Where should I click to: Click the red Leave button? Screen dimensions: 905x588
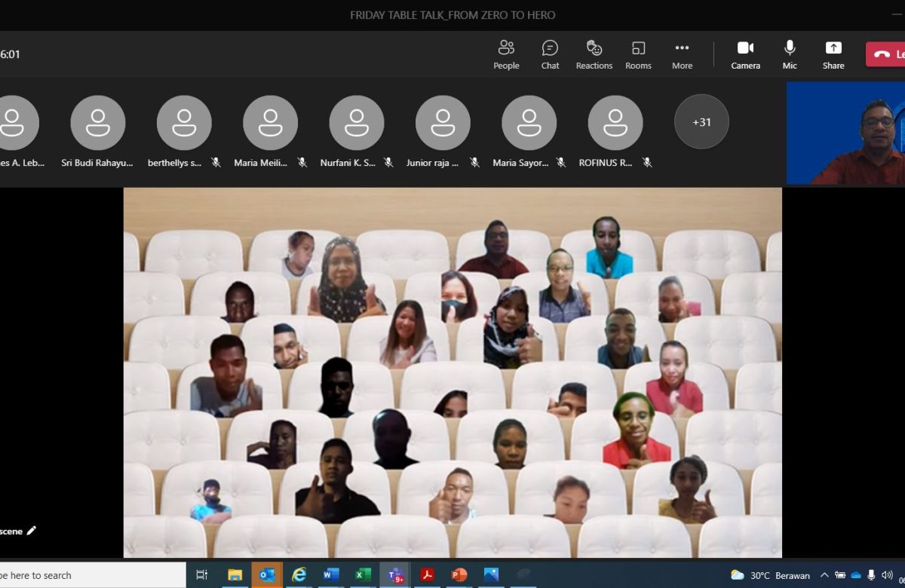pos(886,54)
